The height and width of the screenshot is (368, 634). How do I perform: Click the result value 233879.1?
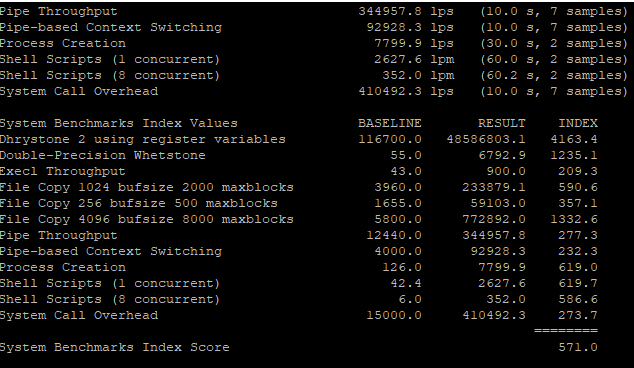494,187
